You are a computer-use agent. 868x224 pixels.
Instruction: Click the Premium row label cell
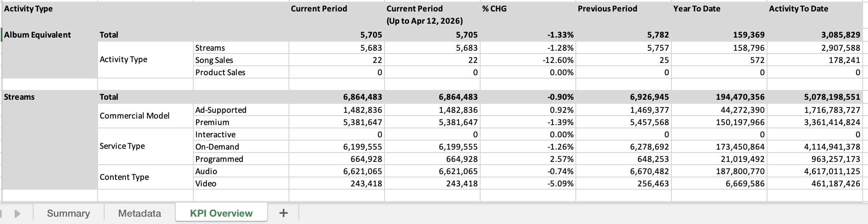(212, 122)
